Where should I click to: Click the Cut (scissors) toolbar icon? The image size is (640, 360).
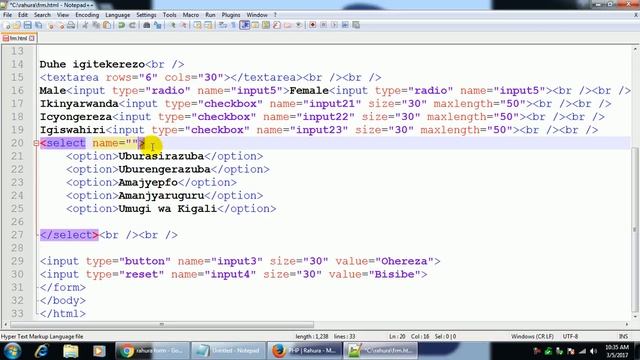point(86,25)
